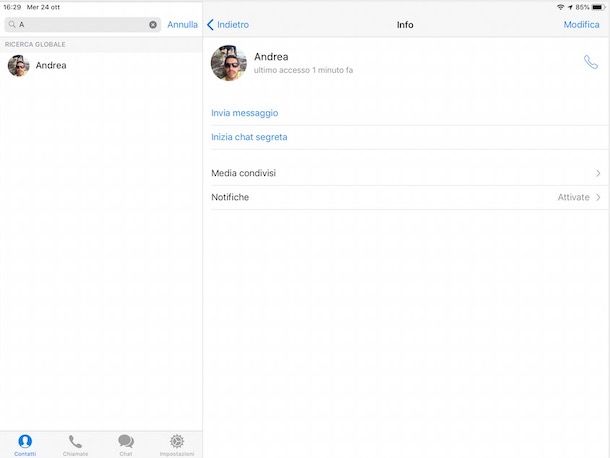
Task: Tap the RICERCA GLOBALE section header
Action: (x=35, y=44)
